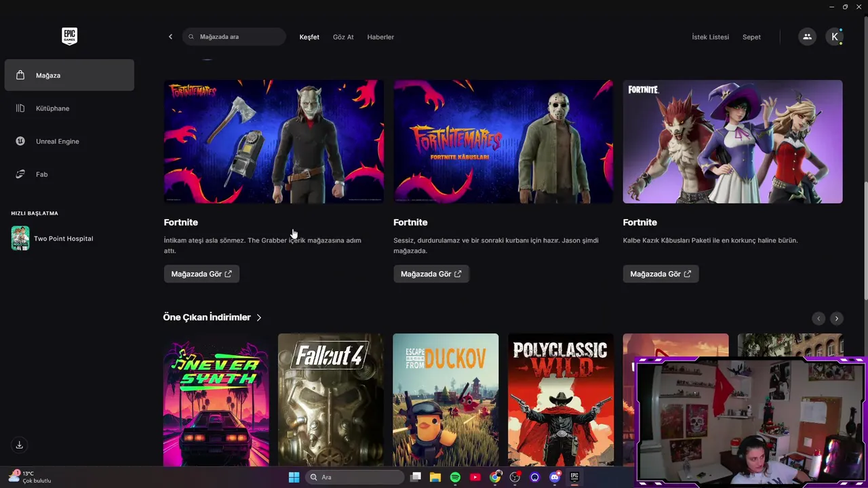Click the Fortnite title of Jason card
Image resolution: width=868 pixels, height=488 pixels.
pos(410,222)
